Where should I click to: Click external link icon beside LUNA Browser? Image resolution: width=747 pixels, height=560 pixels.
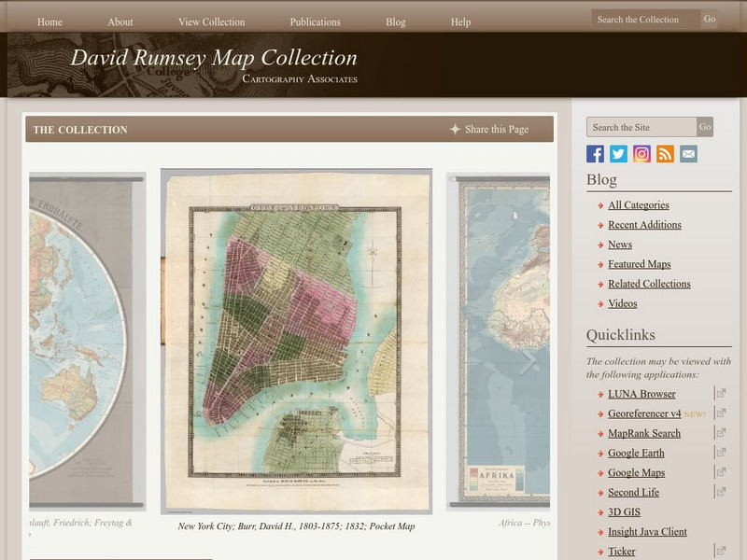coord(721,394)
